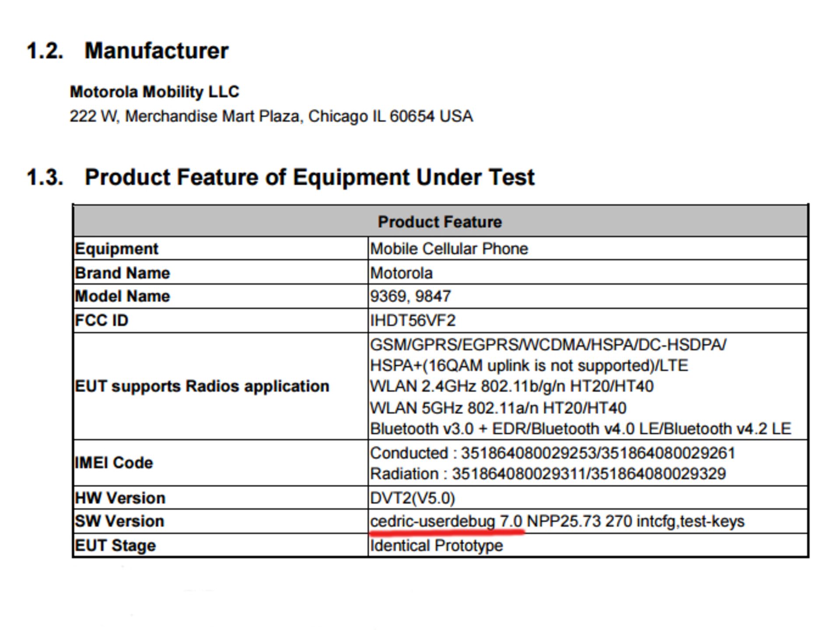
Task: Click the "EUT Stage" row label
Action: (x=115, y=546)
